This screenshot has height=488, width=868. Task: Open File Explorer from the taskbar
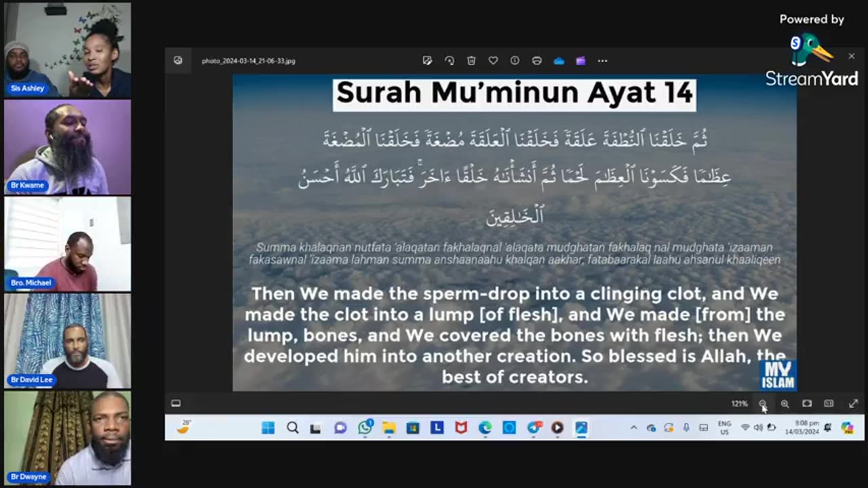click(x=389, y=428)
